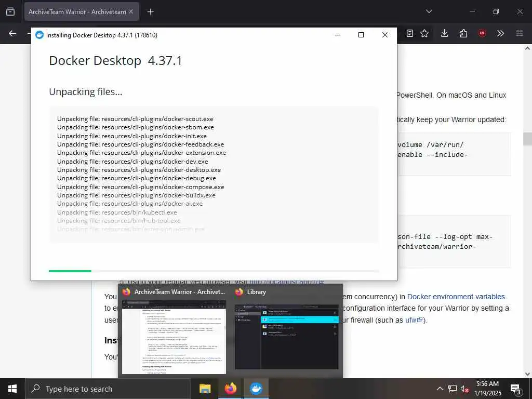Open uBlock Origin extension icon
The width and height of the screenshot is (532, 399).
[482, 33]
